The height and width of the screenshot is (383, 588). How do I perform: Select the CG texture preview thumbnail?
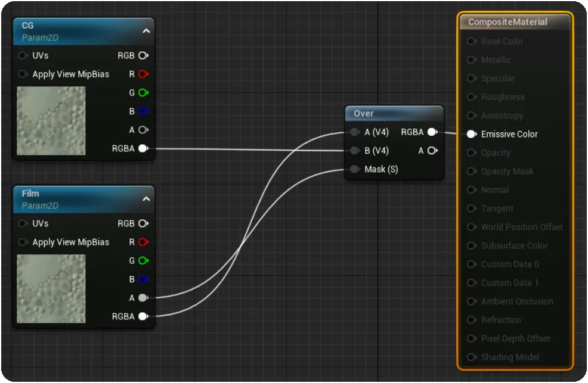click(x=51, y=120)
